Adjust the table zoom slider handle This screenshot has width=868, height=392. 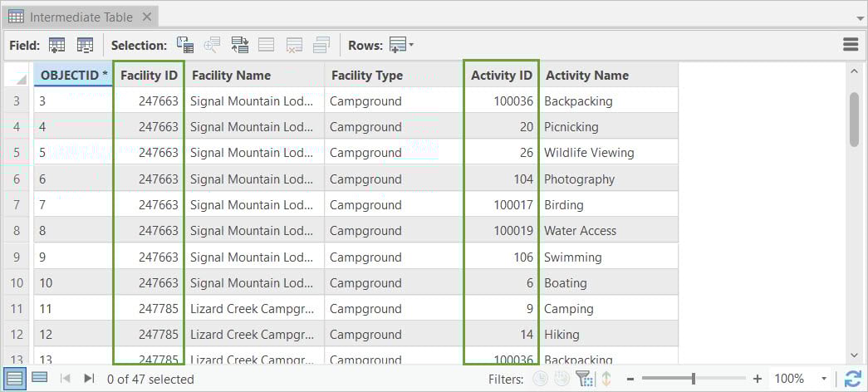click(x=694, y=379)
